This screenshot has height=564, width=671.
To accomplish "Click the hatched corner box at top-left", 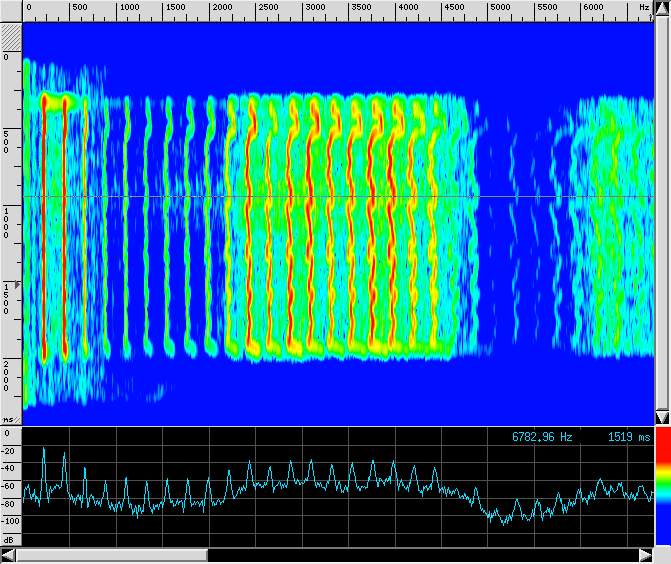I will [x=10, y=35].
